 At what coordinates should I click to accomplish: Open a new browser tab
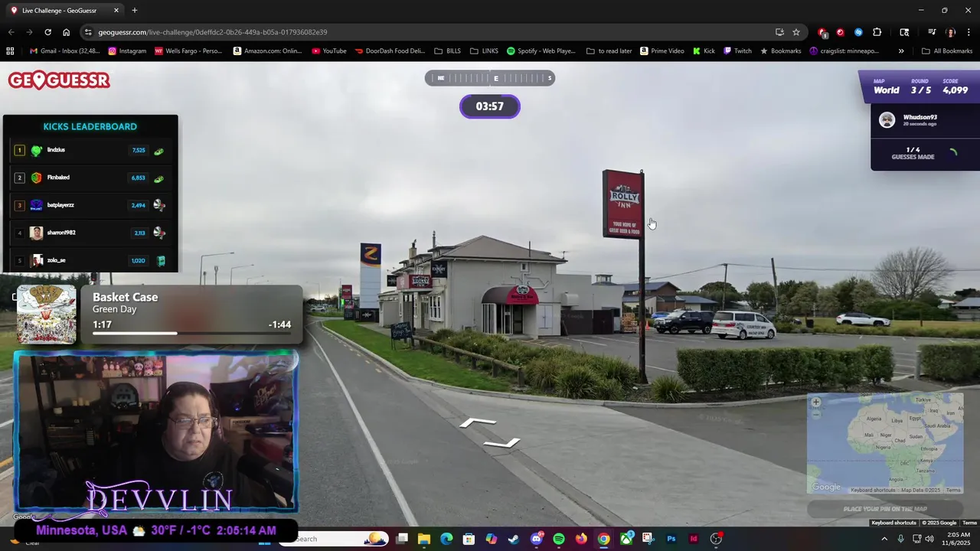click(135, 11)
